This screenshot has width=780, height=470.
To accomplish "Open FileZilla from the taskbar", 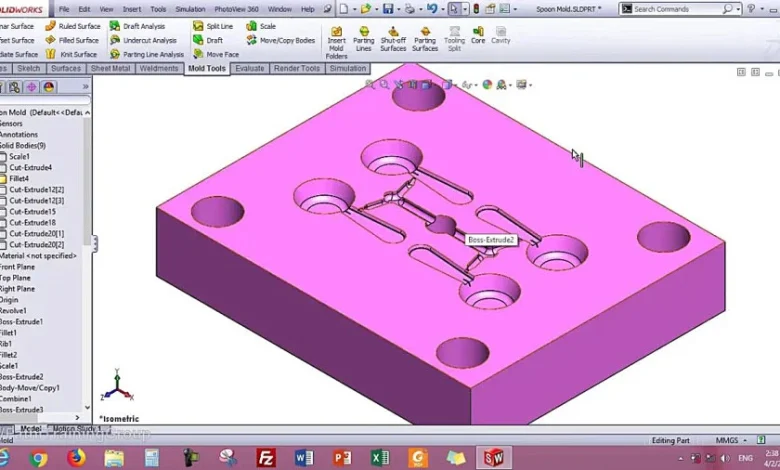I will point(266,458).
